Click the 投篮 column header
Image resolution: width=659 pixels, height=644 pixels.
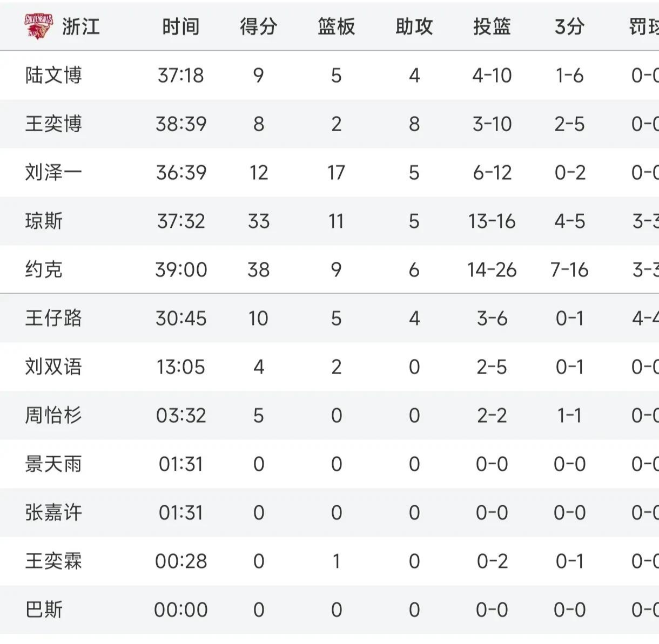(492, 26)
